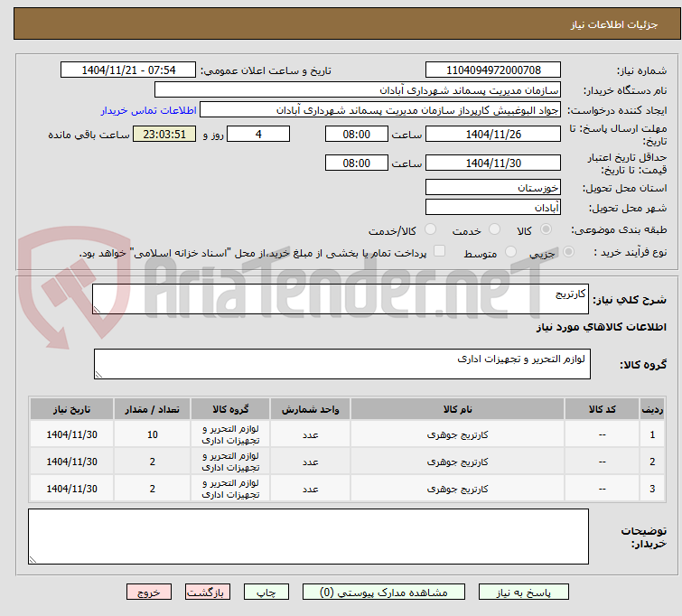Click the نام کالا column header
682x616 pixels.
[458, 409]
